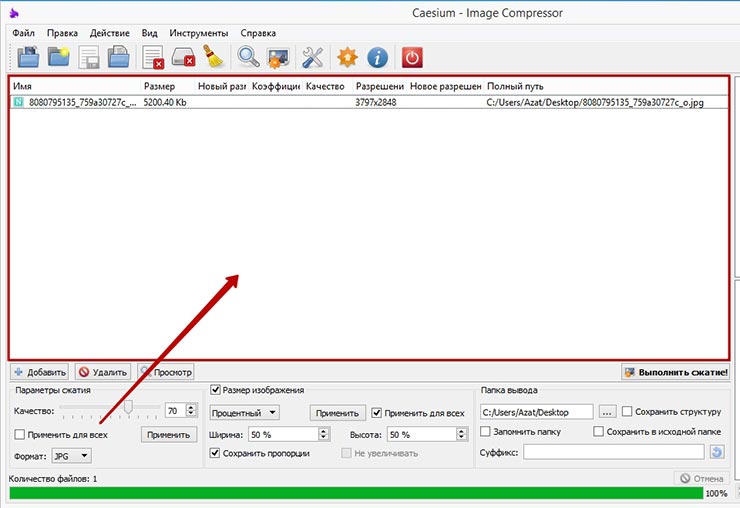This screenshot has width=740, height=508.
Task: Open the 'Формат' JPG dropdown
Action: (70, 456)
